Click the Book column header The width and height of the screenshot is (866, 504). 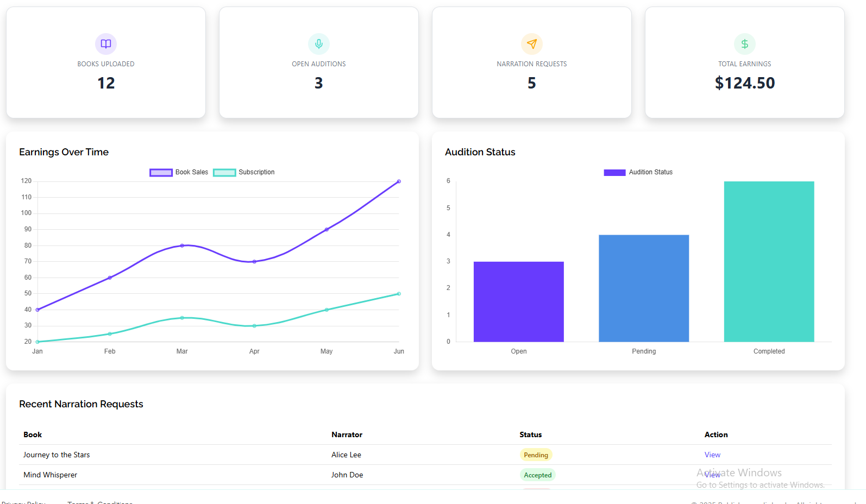[33, 435]
